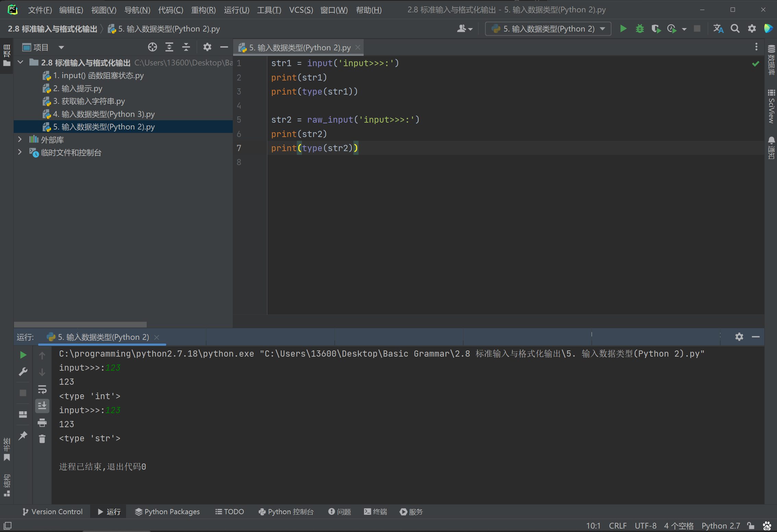Open the 帮助(H) menu

pos(368,10)
